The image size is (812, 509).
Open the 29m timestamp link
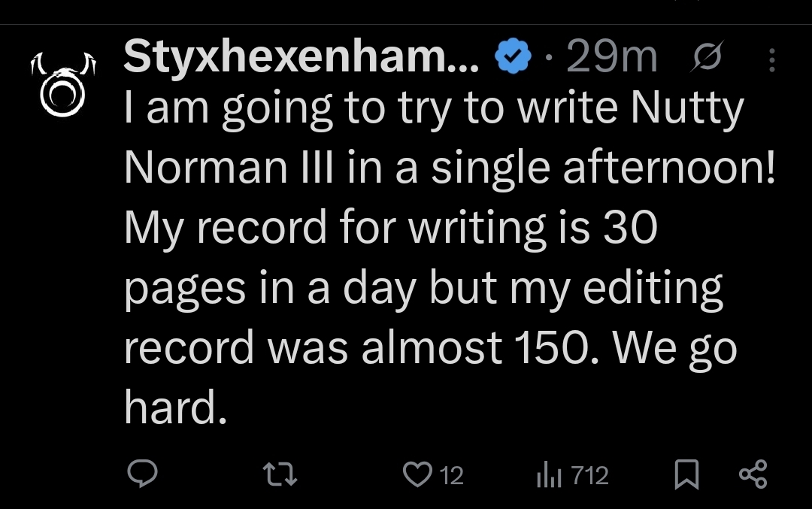pyautogui.click(x=612, y=57)
